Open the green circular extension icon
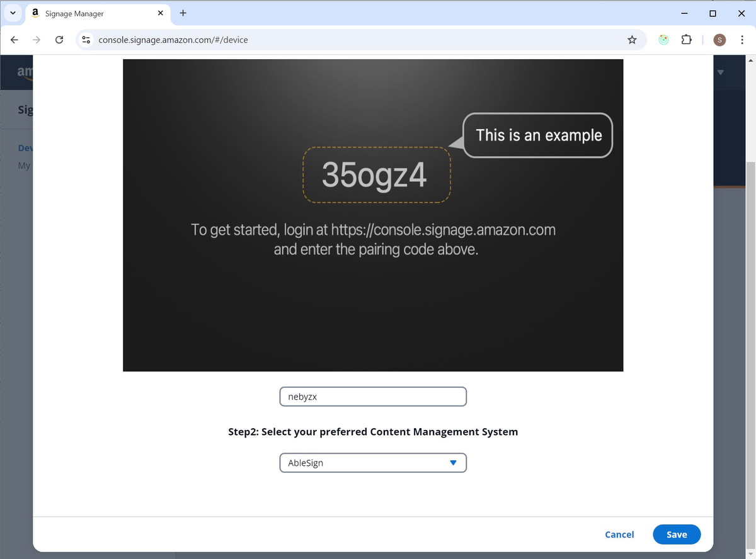 663,40
